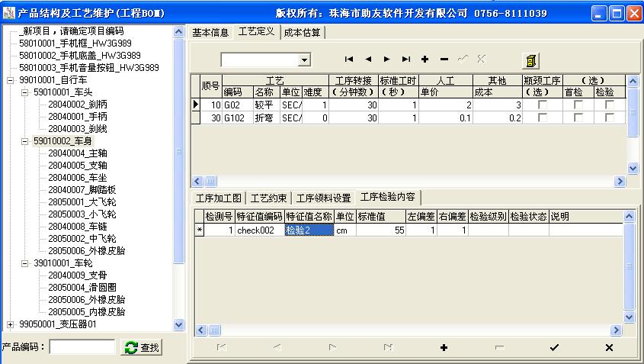Click 检验2 cell in inspection grid

pyautogui.click(x=309, y=230)
